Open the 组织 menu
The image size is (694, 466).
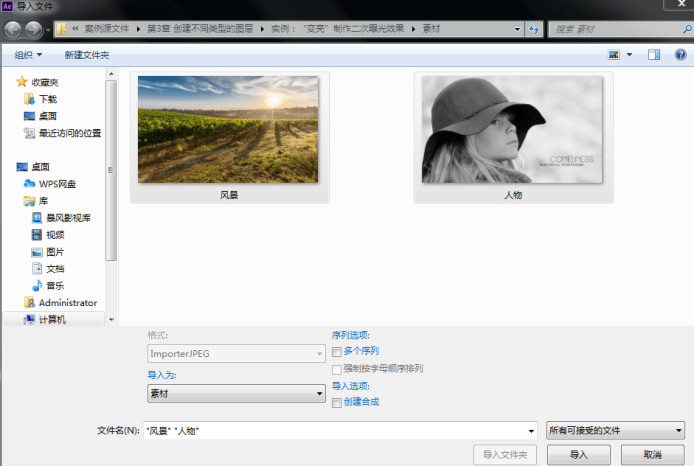[28, 55]
